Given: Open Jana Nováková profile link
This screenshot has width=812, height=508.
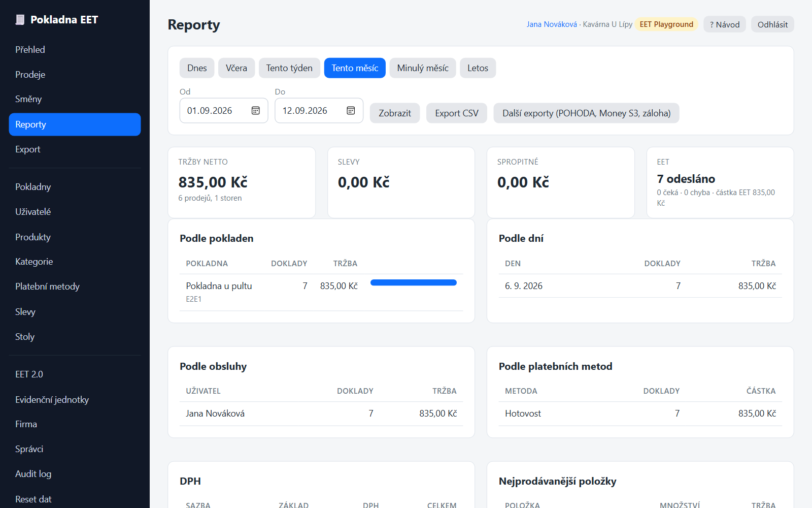Looking at the screenshot, I should pyautogui.click(x=552, y=24).
